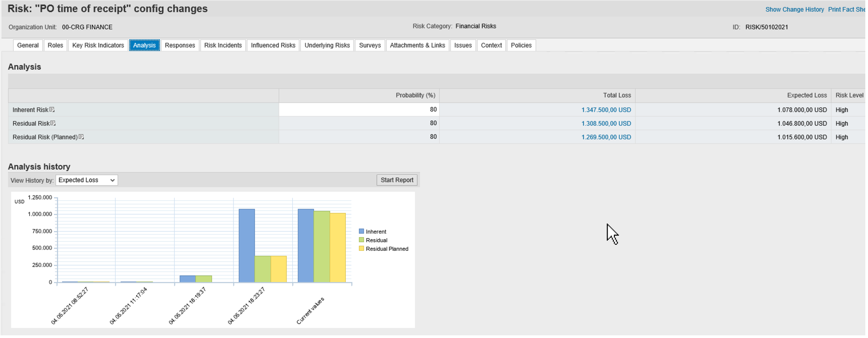This screenshot has width=868, height=338.
Task: Open the Inherent Risk details icon
Action: [52, 110]
